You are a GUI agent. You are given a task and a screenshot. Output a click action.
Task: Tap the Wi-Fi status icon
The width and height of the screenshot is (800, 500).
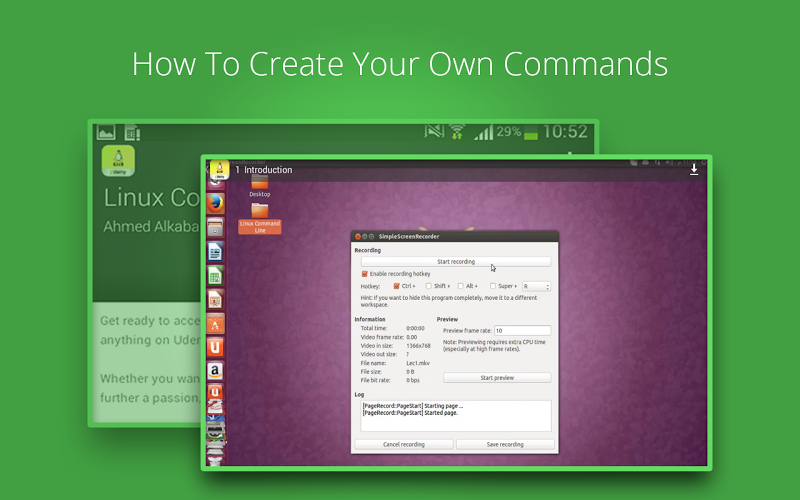[457, 133]
